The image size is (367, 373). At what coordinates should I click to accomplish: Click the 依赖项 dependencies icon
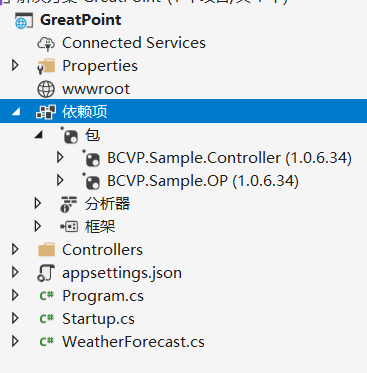tap(46, 112)
